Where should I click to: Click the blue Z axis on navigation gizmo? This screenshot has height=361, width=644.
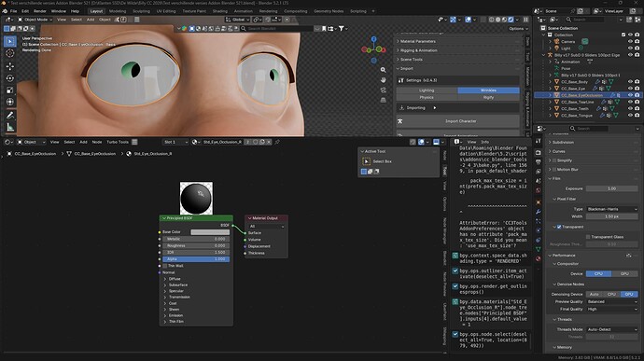point(373,39)
